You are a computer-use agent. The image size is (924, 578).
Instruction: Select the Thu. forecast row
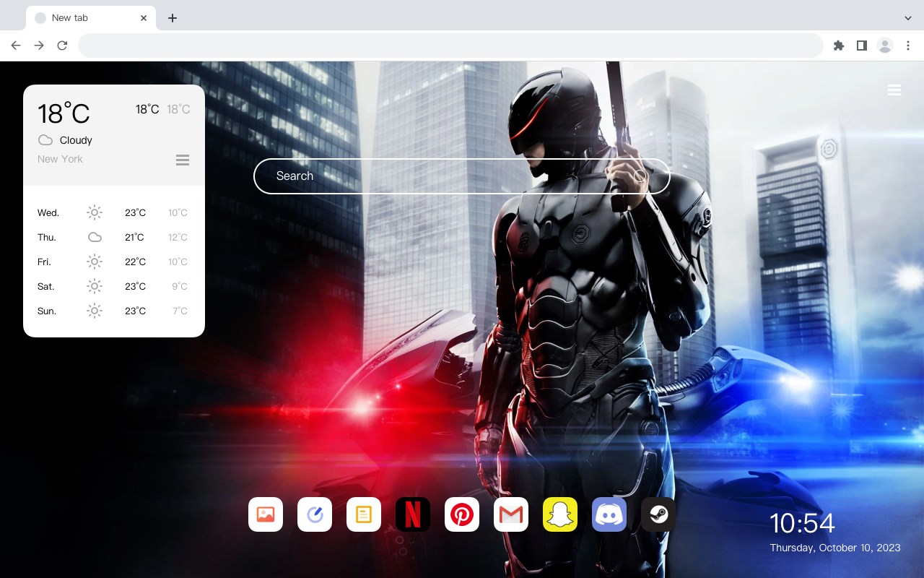tap(114, 237)
